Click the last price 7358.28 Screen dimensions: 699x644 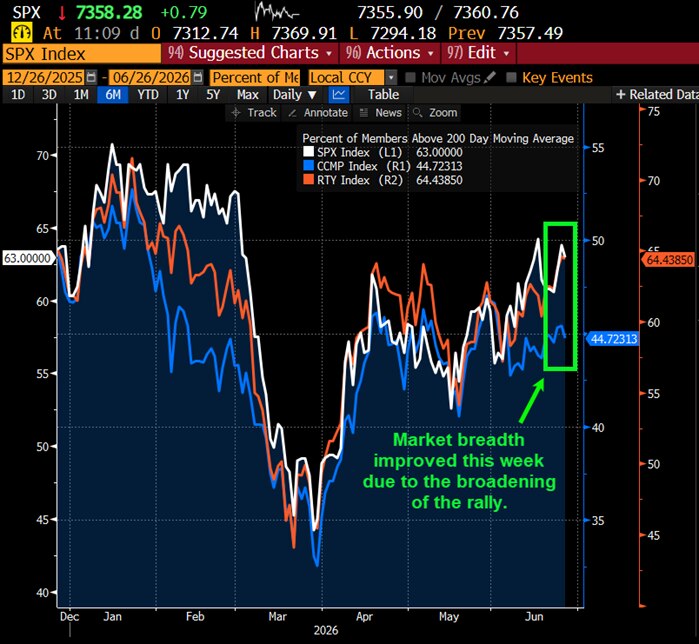(x=109, y=12)
